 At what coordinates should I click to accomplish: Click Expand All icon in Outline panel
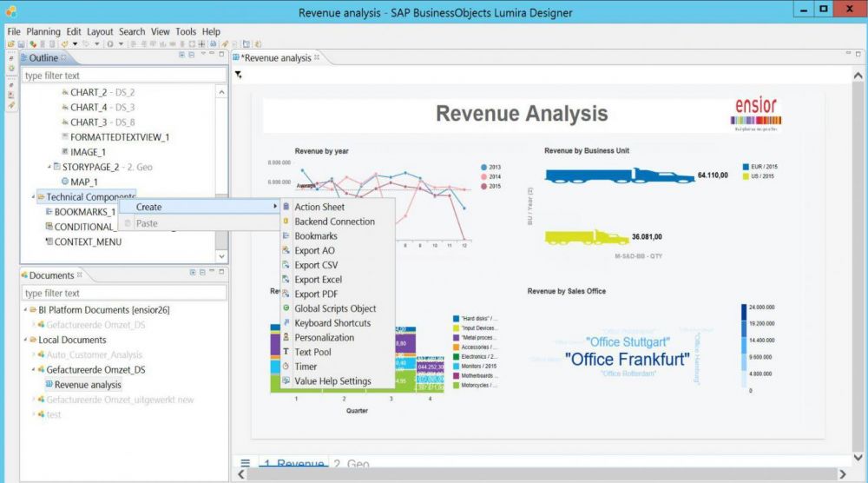181,55
